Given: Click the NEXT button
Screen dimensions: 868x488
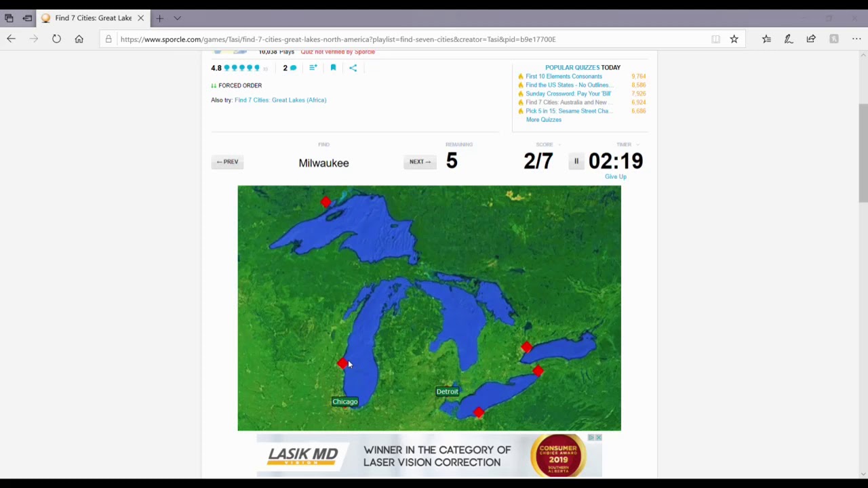Looking at the screenshot, I should (420, 162).
